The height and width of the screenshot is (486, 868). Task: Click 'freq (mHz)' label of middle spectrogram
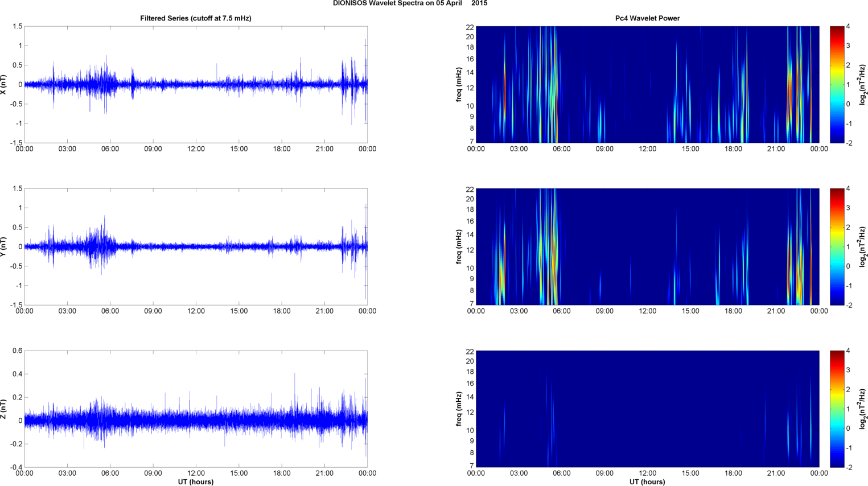coord(459,246)
